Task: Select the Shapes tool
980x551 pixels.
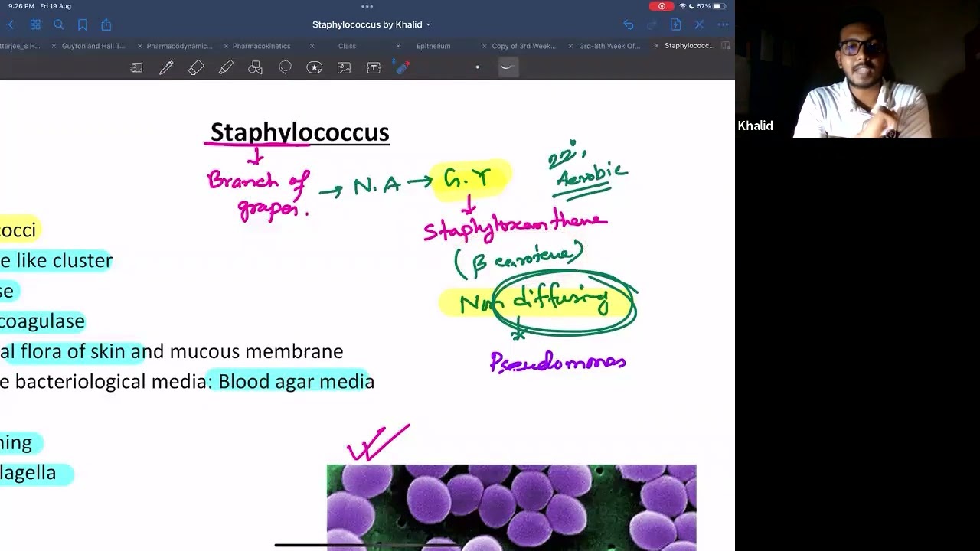Action: [255, 67]
